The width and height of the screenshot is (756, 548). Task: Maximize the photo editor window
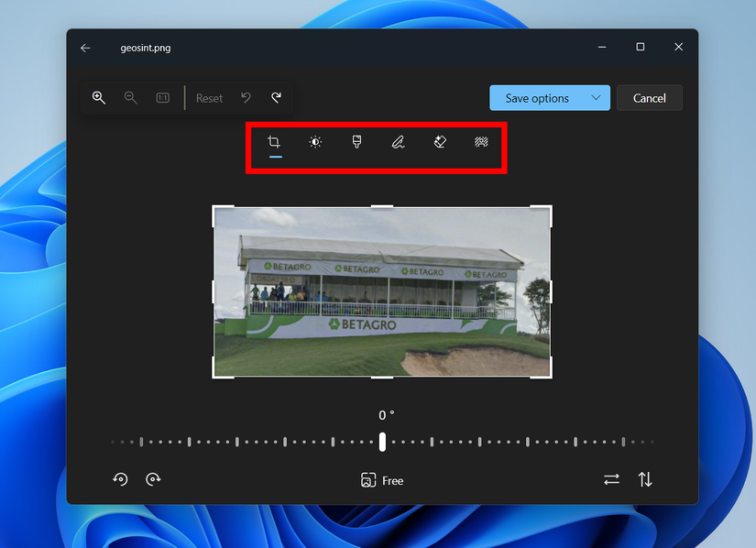point(641,47)
